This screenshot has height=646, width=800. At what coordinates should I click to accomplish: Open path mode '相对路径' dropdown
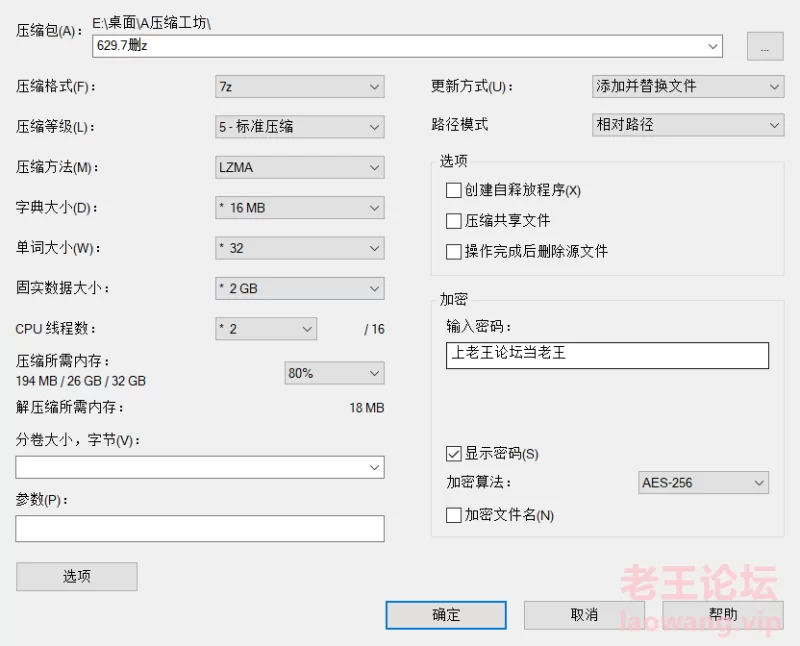click(x=688, y=125)
